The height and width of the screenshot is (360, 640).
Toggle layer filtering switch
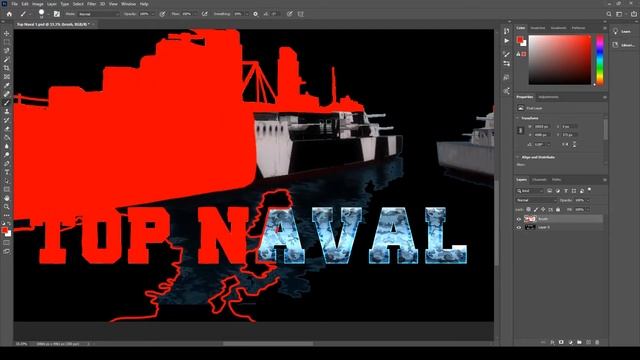[589, 190]
